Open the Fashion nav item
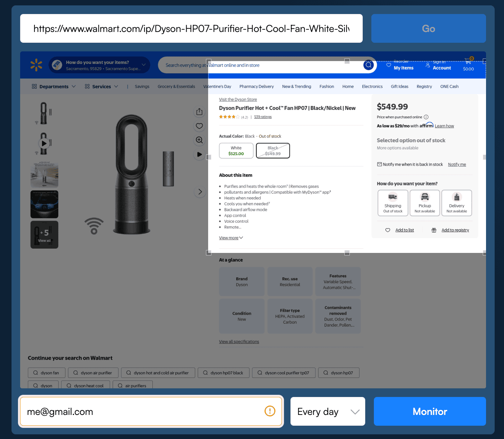 click(327, 87)
